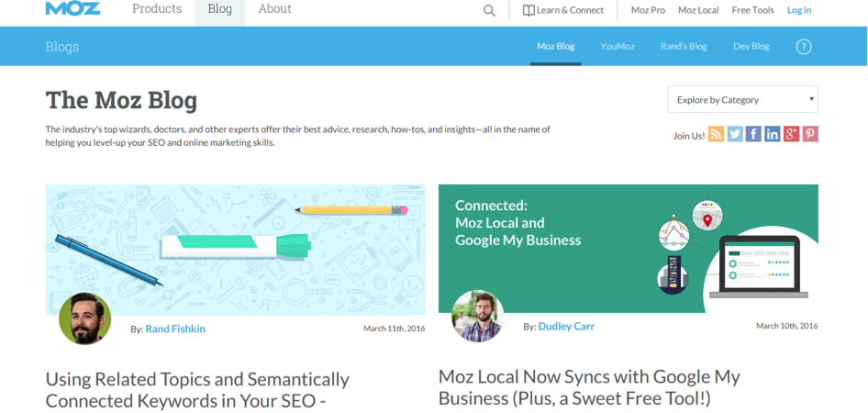Open the Twitter icon
The image size is (868, 413).
click(x=735, y=134)
